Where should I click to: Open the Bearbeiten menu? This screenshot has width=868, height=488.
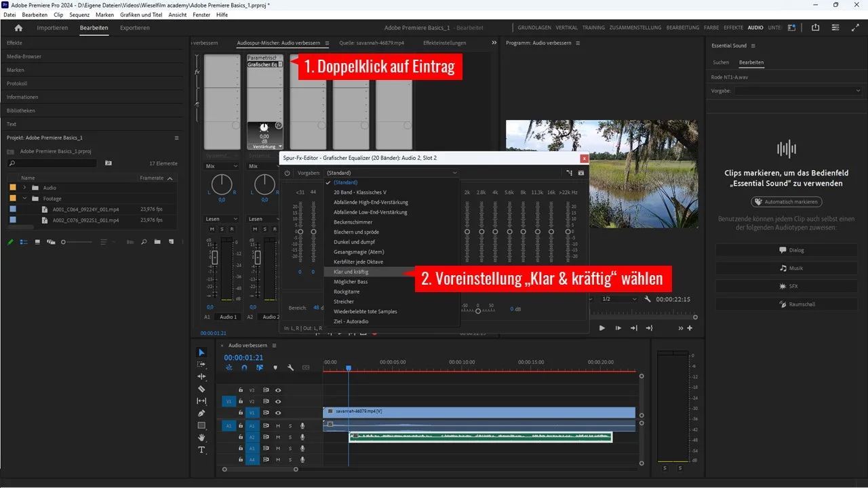click(35, 15)
